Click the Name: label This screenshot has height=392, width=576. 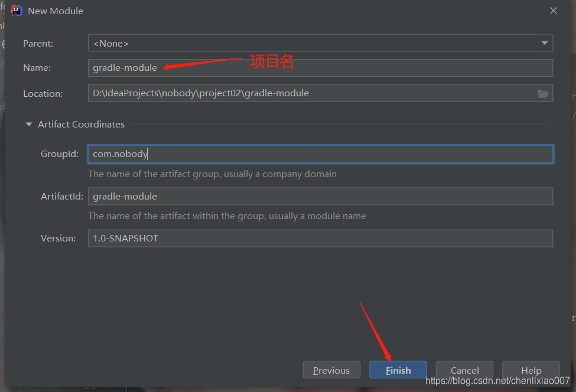(37, 68)
